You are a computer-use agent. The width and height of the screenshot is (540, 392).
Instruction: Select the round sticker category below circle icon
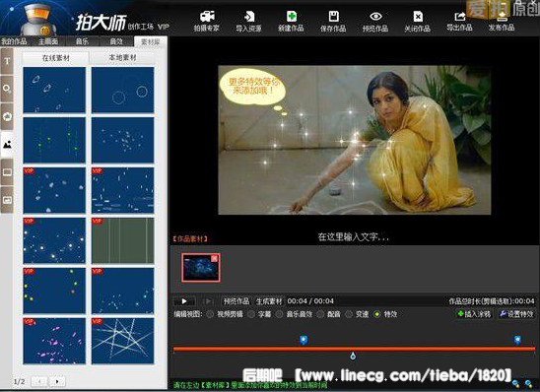point(7,116)
